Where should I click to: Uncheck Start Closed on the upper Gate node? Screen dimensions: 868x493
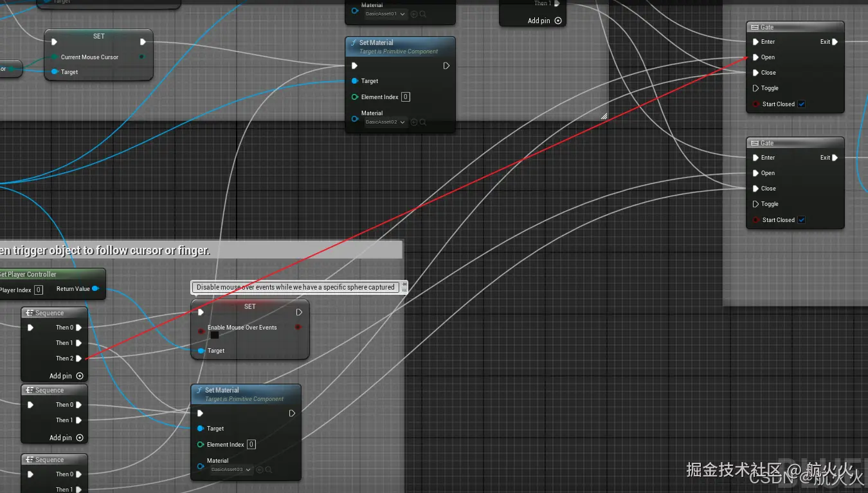click(802, 104)
